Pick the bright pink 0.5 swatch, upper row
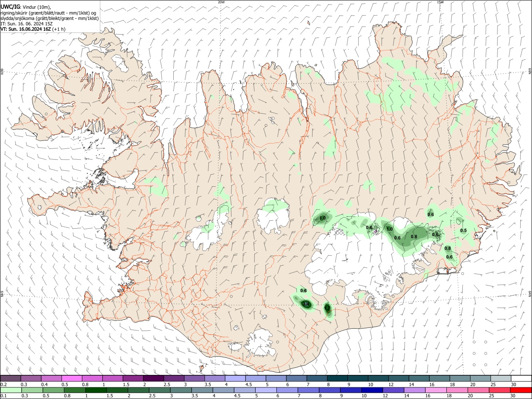The image size is (532, 399). [x=71, y=379]
